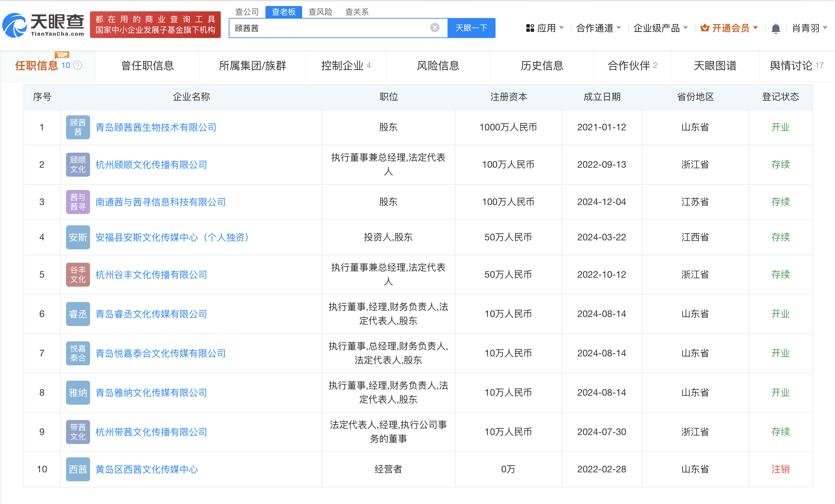Image resolution: width=835 pixels, height=504 pixels.
Task: Click the 茜与茜寻 purple company badge
Action: (78, 202)
